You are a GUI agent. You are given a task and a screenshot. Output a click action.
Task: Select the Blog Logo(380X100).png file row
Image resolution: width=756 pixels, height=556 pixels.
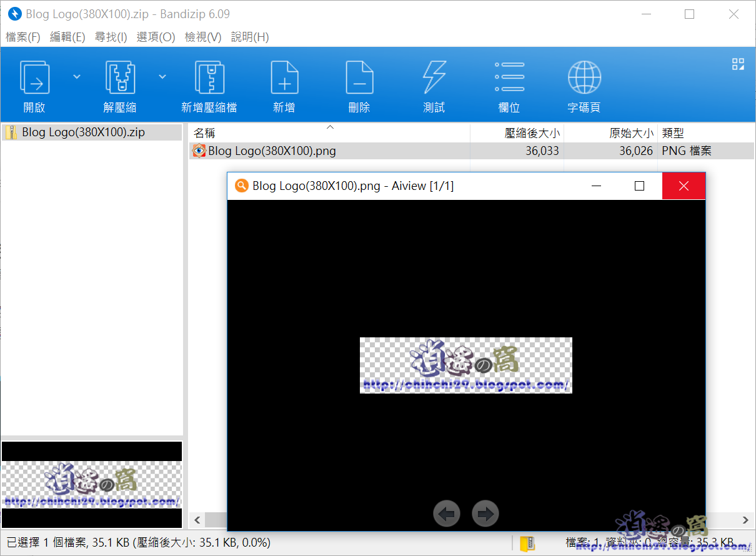[x=472, y=151]
